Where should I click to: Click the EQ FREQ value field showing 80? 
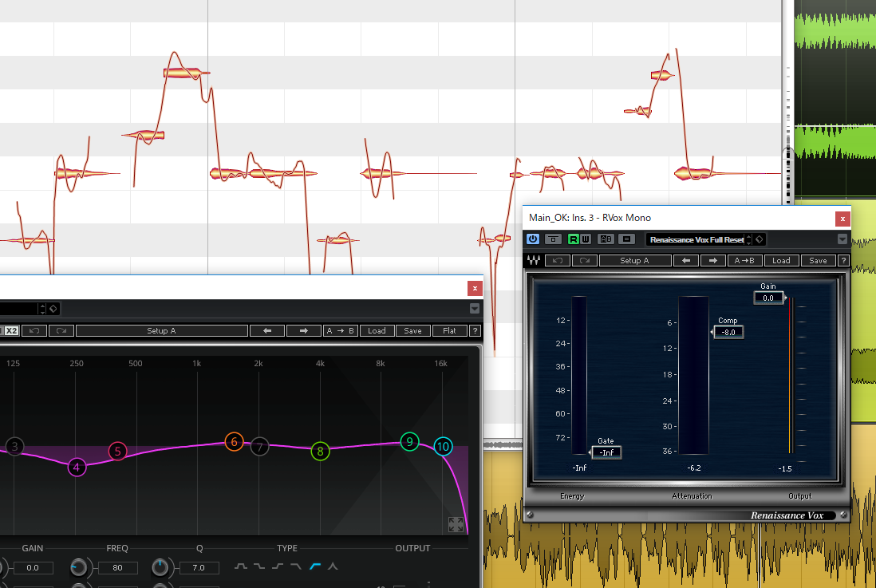tap(118, 568)
